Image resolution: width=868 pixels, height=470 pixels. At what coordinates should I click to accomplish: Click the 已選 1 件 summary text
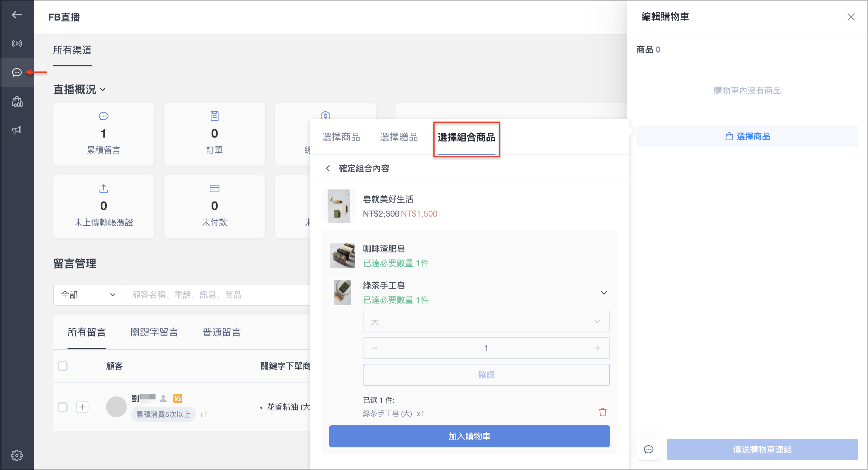coord(379,400)
